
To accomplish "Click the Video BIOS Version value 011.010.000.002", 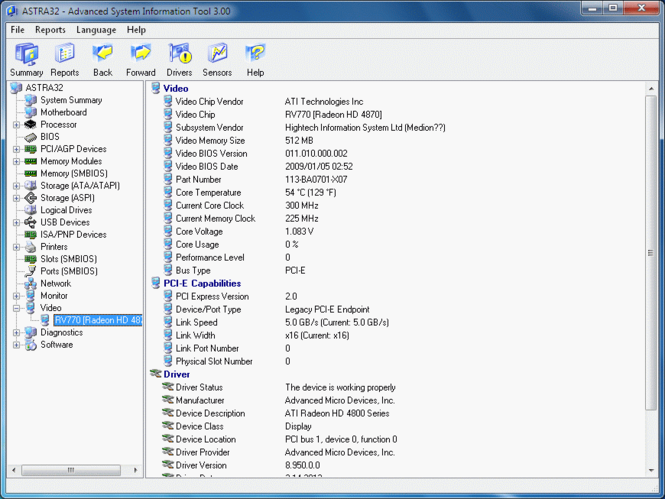I will point(316,153).
